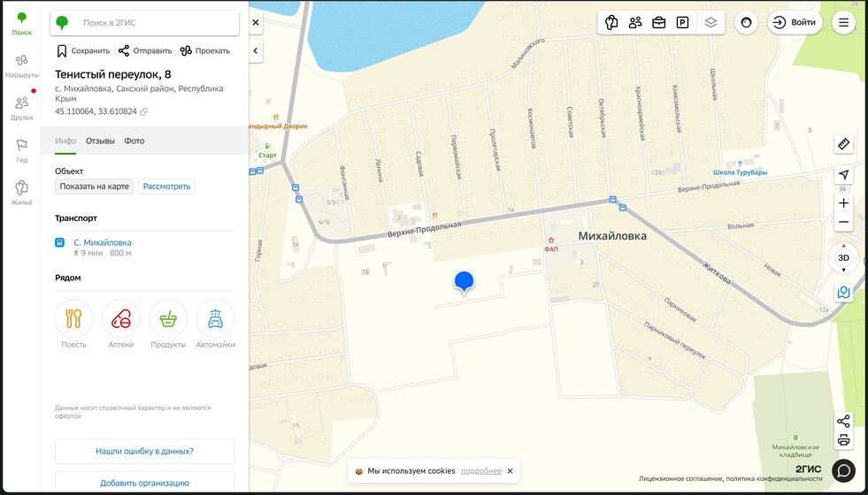Image resolution: width=868 pixels, height=495 pixels.
Task: Click the 2ГИС tree logo in search
Action: coord(63,23)
